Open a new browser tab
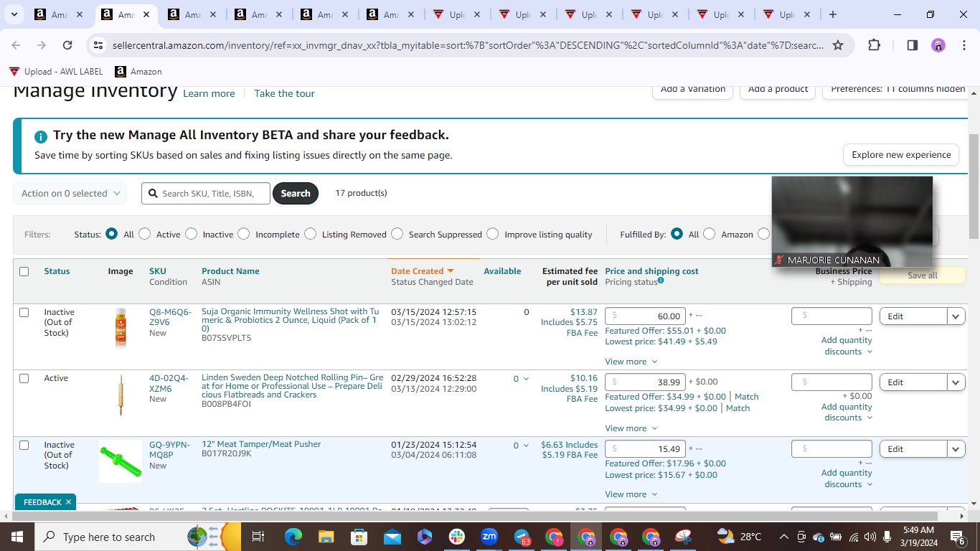The image size is (980, 551). pyautogui.click(x=832, y=14)
